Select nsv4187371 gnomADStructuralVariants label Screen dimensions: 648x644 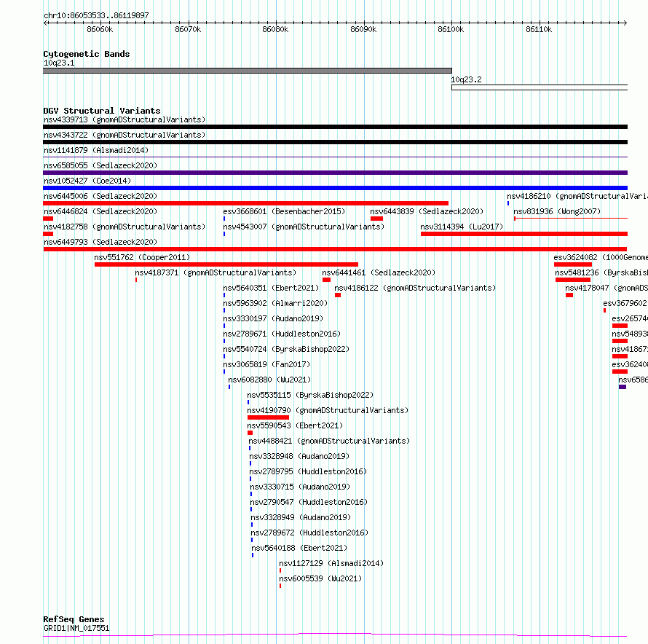[x=216, y=272]
